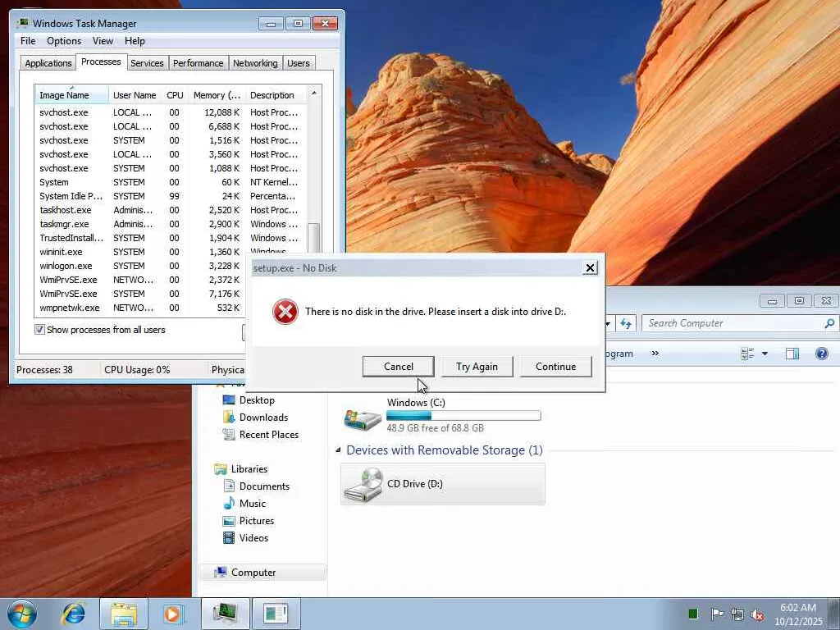The height and width of the screenshot is (630, 840).
Task: Select Computer in the navigation pane
Action: point(262,572)
